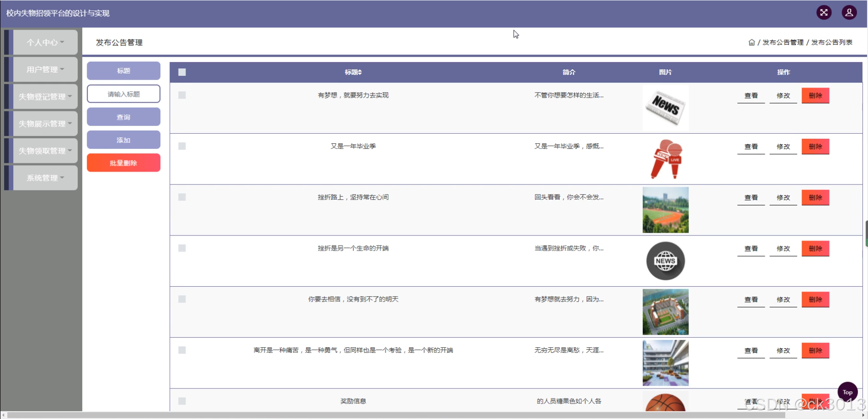Click 查看 for 又是一年毕业季
868x419 pixels.
(x=751, y=147)
